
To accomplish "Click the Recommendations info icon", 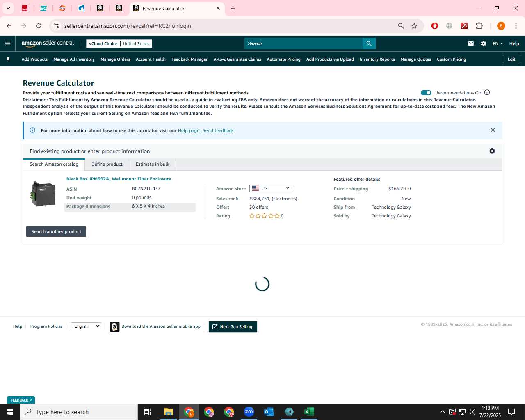I will point(487,93).
